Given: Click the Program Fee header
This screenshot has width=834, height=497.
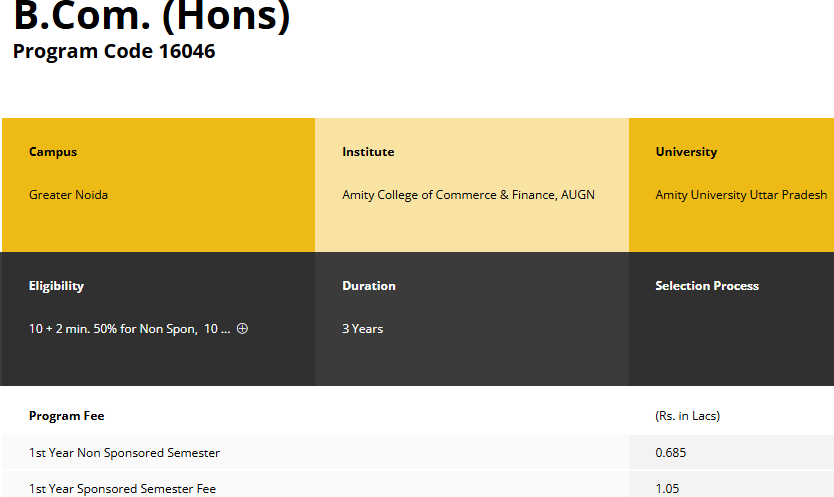Looking at the screenshot, I should pyautogui.click(x=67, y=416).
